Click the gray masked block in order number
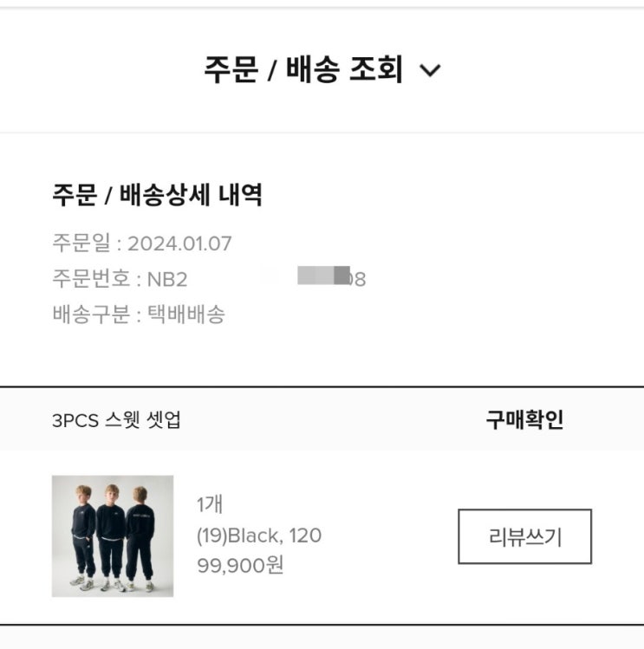 point(322,276)
